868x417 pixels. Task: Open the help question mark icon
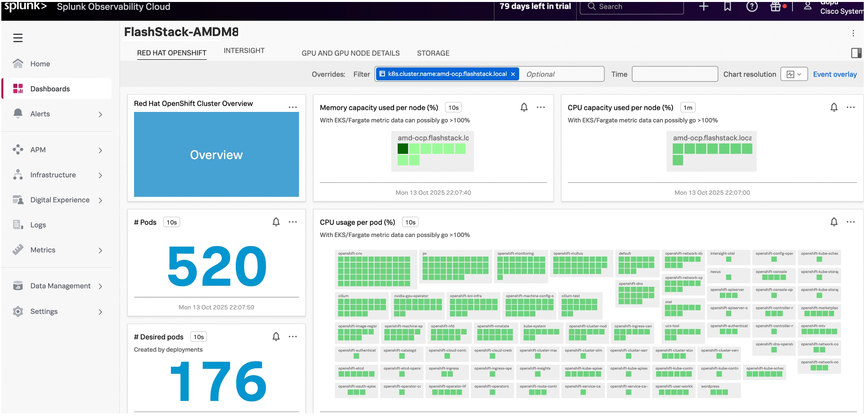point(752,7)
